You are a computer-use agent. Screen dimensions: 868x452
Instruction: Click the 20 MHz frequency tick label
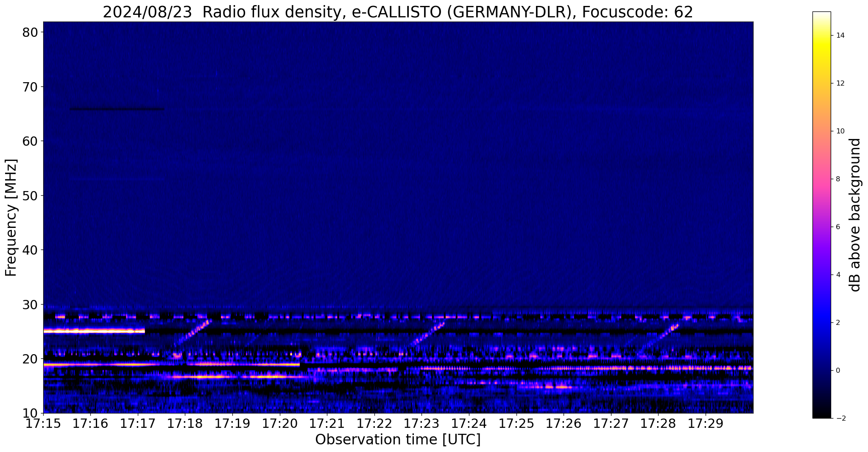coord(31,359)
